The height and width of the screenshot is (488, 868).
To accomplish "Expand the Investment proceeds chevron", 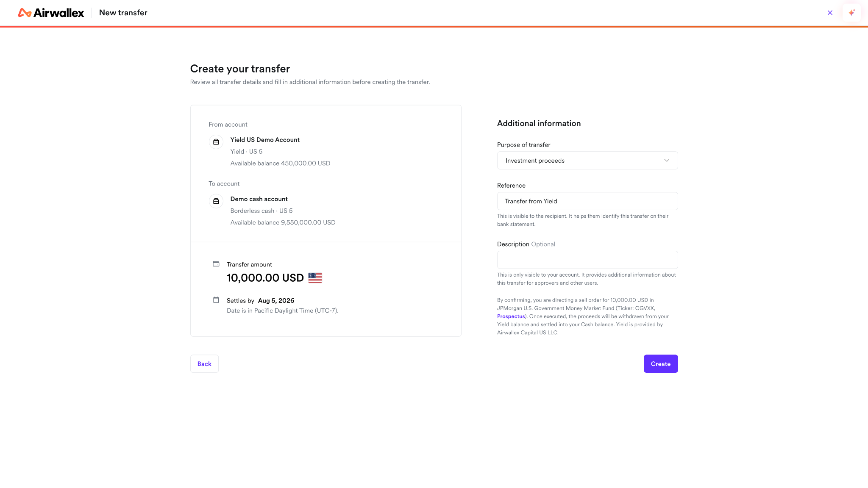I will 667,161.
